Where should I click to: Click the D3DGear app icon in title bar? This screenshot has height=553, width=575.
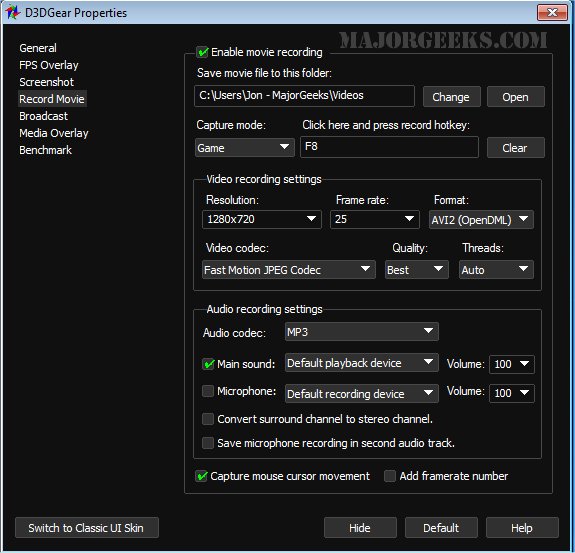click(x=12, y=12)
